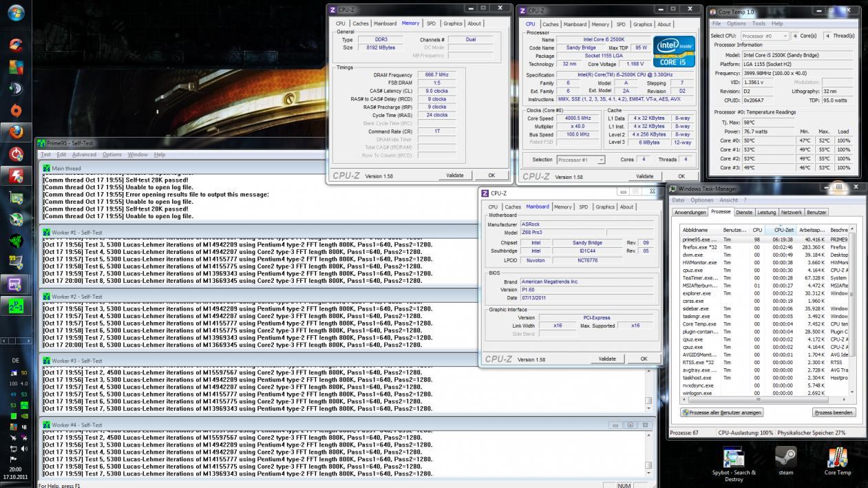Switch to Graphics tab in CPU-Z Mainboard window

[x=605, y=206]
